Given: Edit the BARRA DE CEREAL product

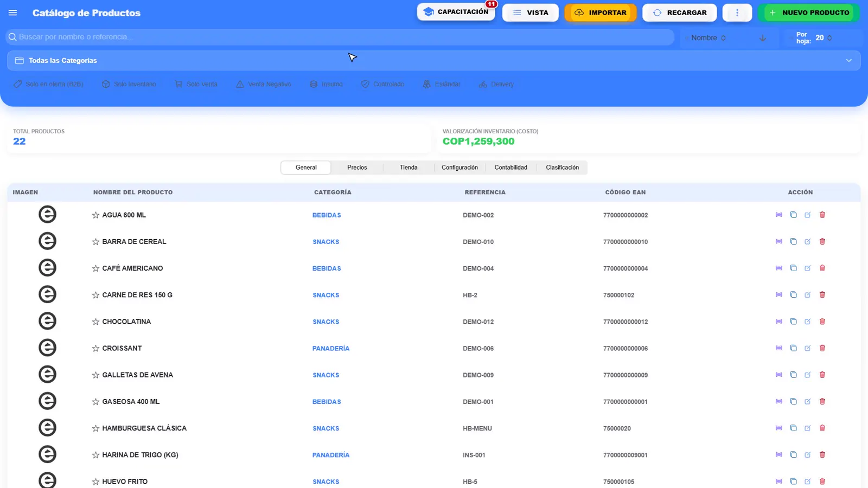Looking at the screenshot, I should pyautogui.click(x=807, y=242).
